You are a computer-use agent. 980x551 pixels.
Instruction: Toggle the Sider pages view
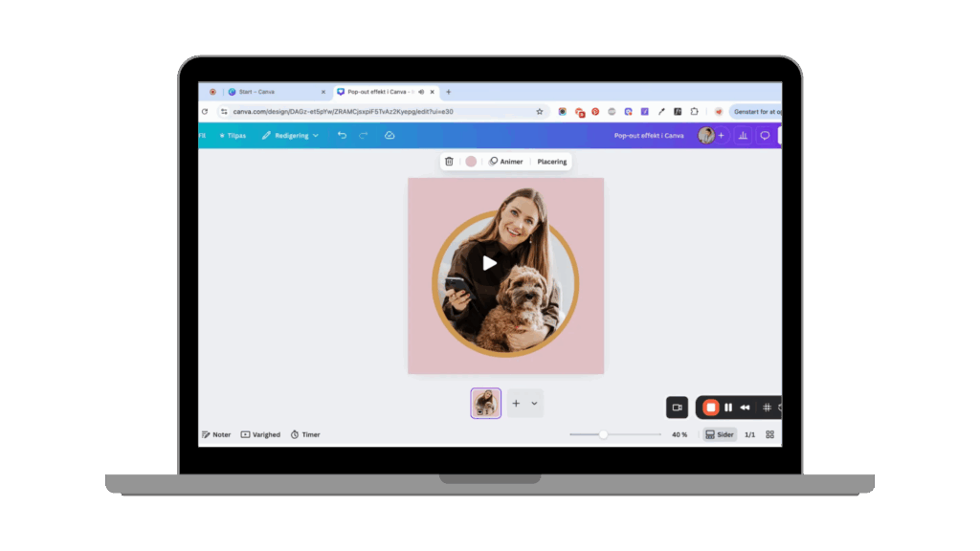point(720,434)
